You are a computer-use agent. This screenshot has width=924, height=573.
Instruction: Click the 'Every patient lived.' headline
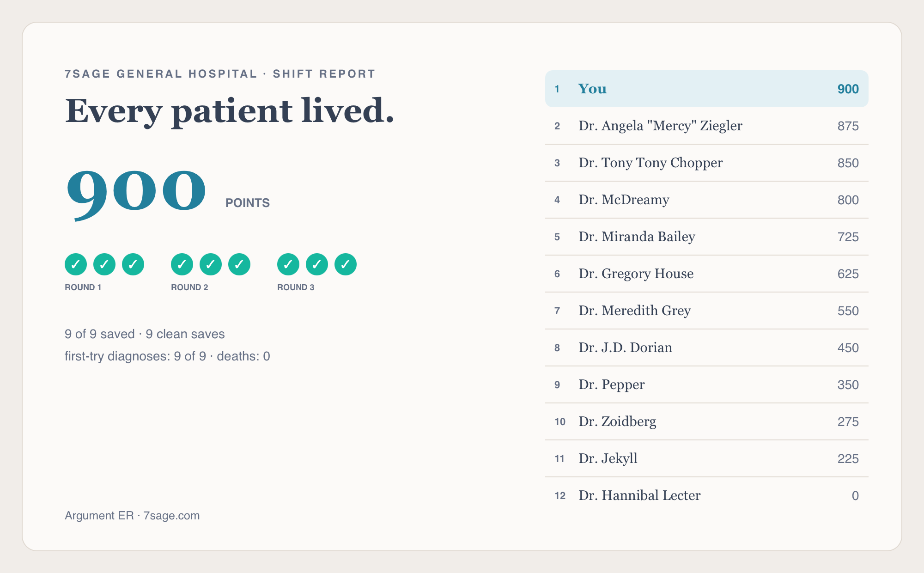(x=230, y=111)
